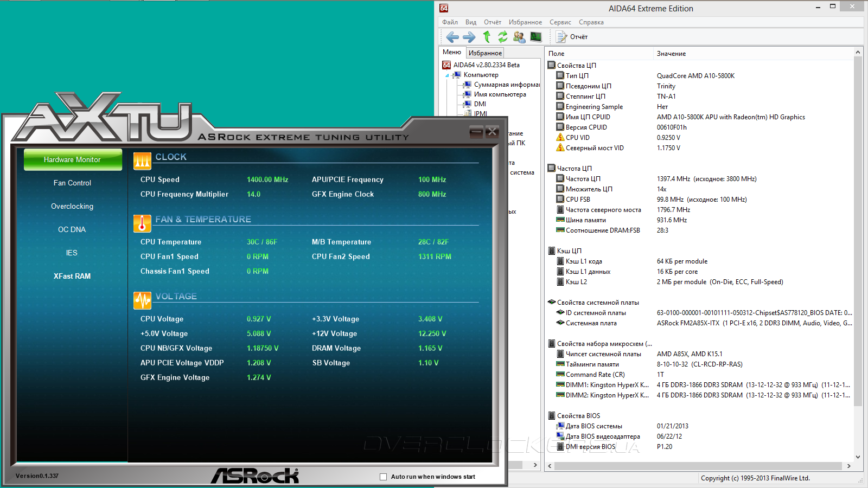Go forward in the AIDA64 toolbar
The image size is (868, 488).
click(x=469, y=37)
